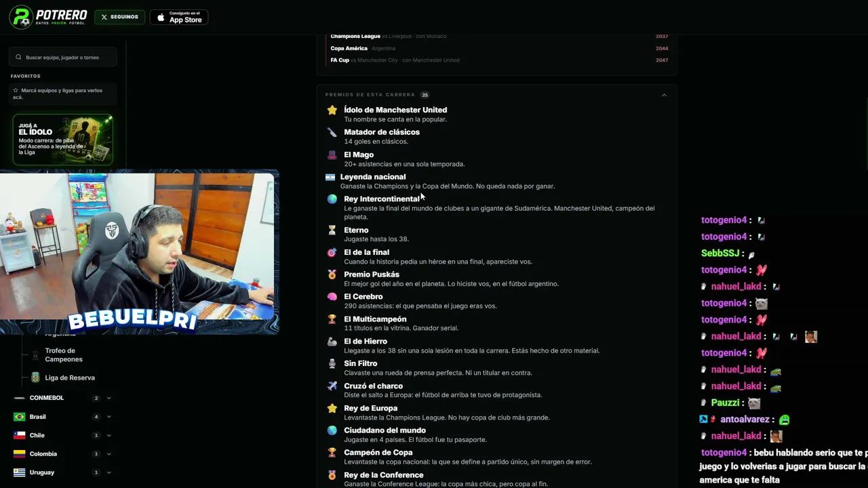Click the FA Cup title row
Screen dimensions: 868x488
point(499,60)
